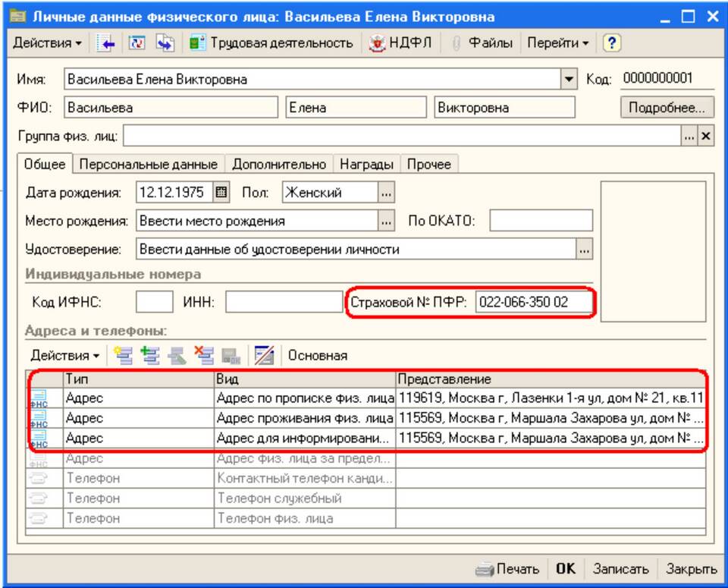Click the delete row icon with red X
This screenshot has height=588, width=728.
click(x=204, y=356)
